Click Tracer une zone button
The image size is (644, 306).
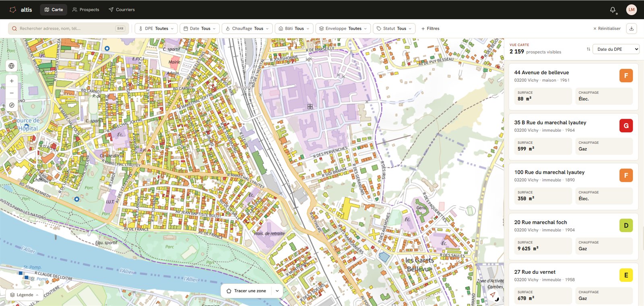246,291
